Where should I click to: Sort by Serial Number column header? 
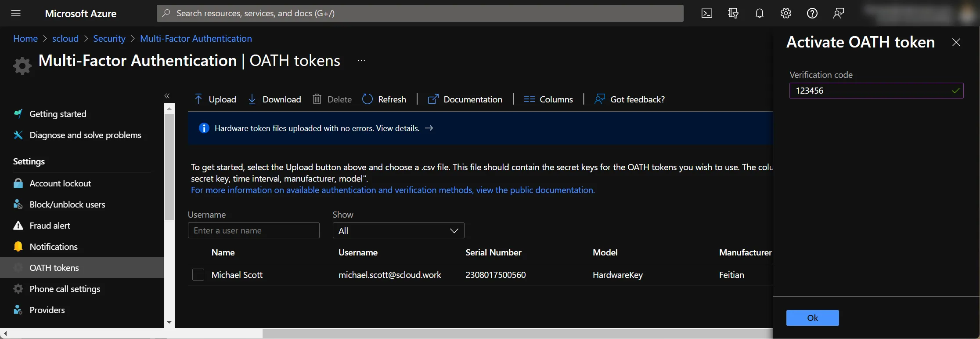coord(494,252)
